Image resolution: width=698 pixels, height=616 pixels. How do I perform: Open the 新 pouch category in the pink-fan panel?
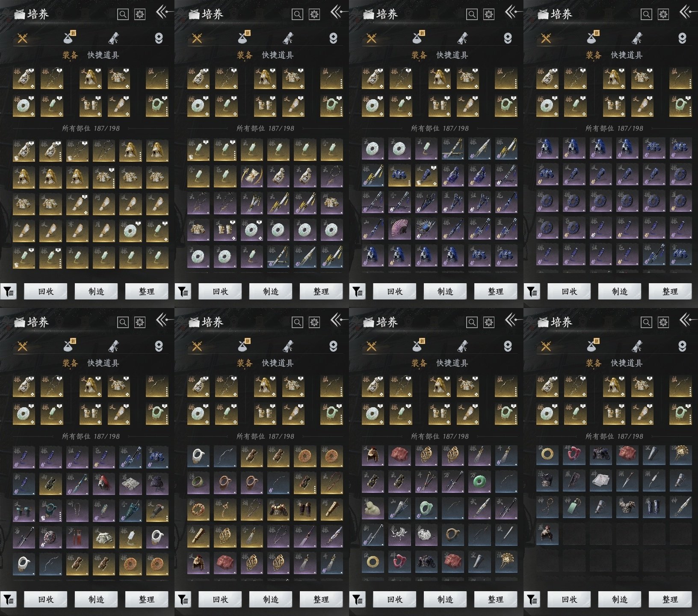point(418,38)
